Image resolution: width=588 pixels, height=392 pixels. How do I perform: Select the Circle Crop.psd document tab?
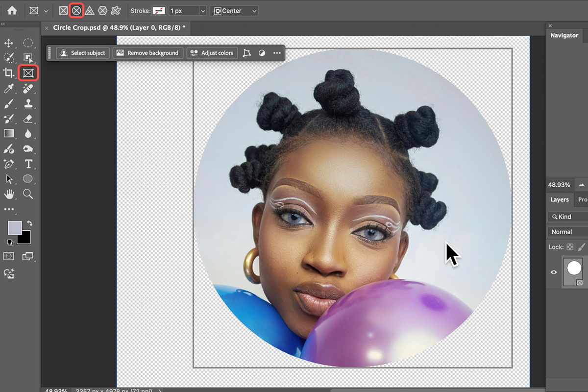point(119,28)
